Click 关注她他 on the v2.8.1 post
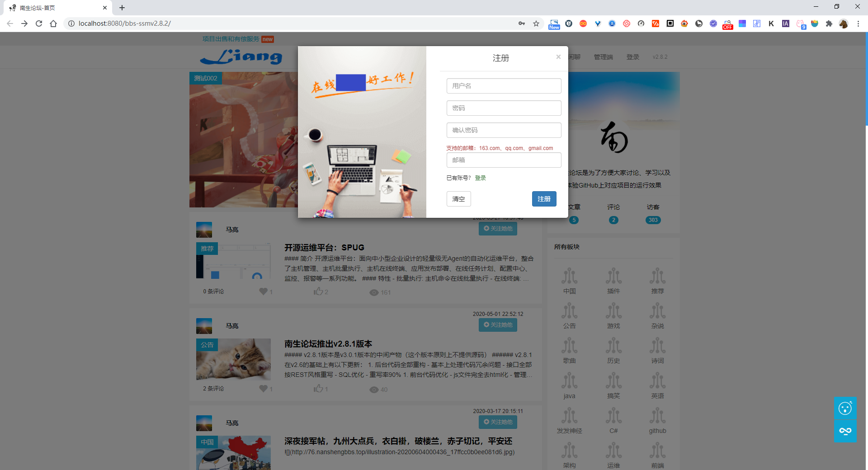The width and height of the screenshot is (868, 470). [498, 325]
